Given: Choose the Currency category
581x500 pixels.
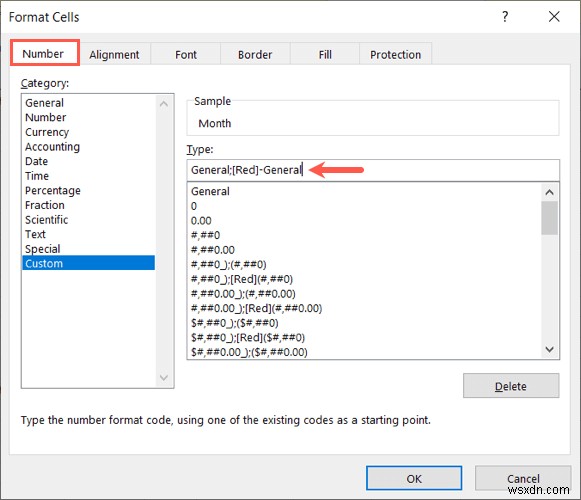Looking at the screenshot, I should (x=89, y=132).
